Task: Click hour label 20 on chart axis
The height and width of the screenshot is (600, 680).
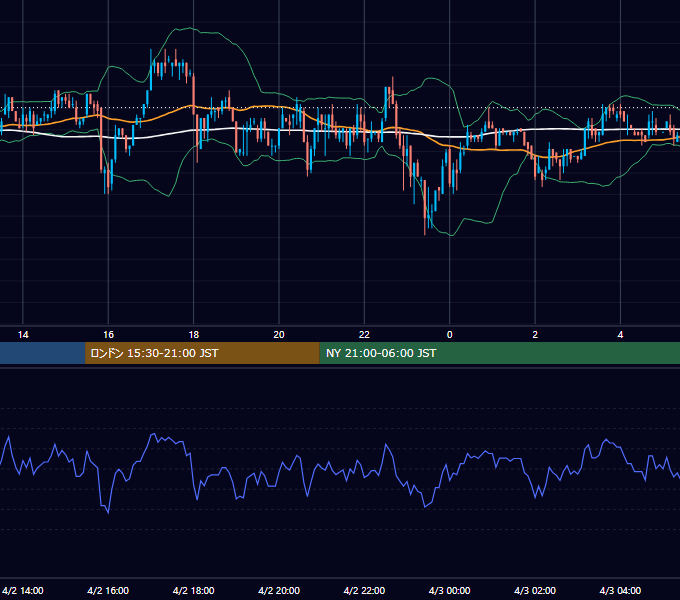Action: [x=279, y=335]
